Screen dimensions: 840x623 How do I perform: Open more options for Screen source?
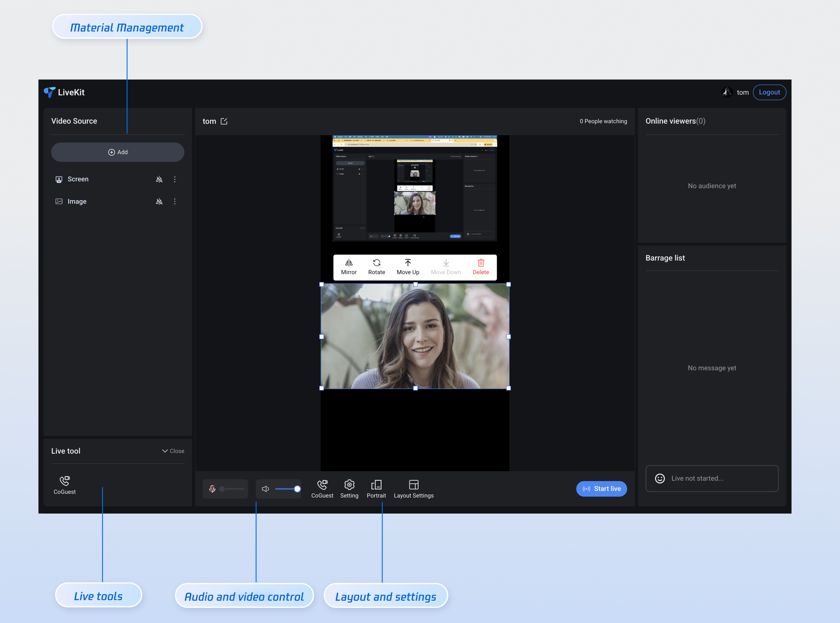(x=175, y=179)
